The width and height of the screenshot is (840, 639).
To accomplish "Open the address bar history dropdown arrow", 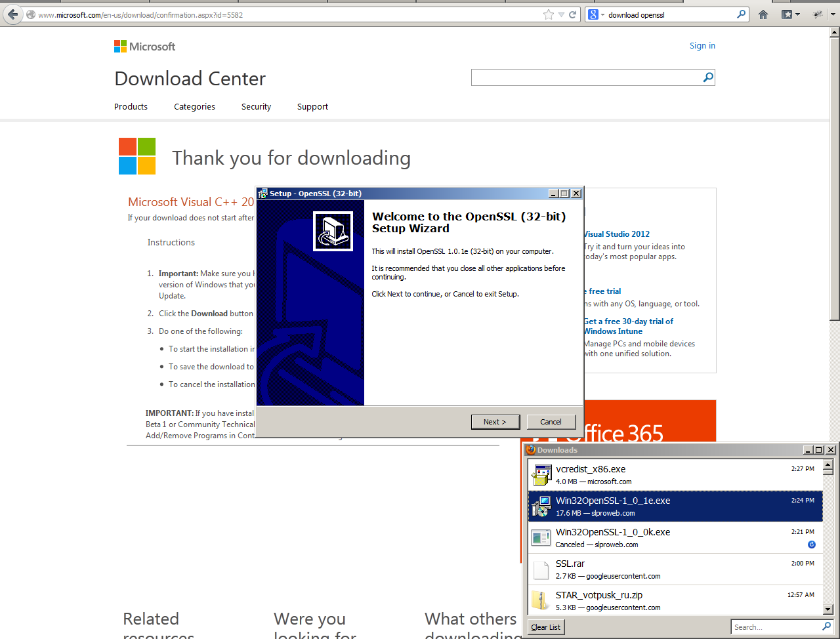I will pos(561,14).
